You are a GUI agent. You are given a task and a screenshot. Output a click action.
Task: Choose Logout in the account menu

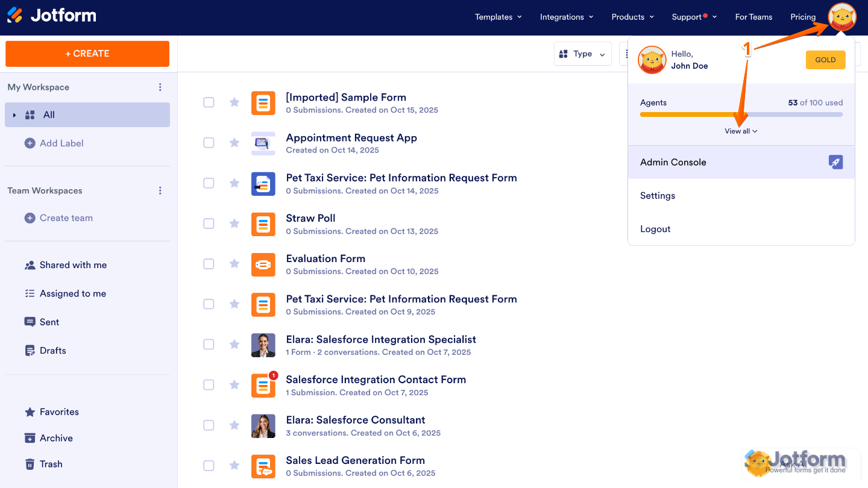click(655, 229)
